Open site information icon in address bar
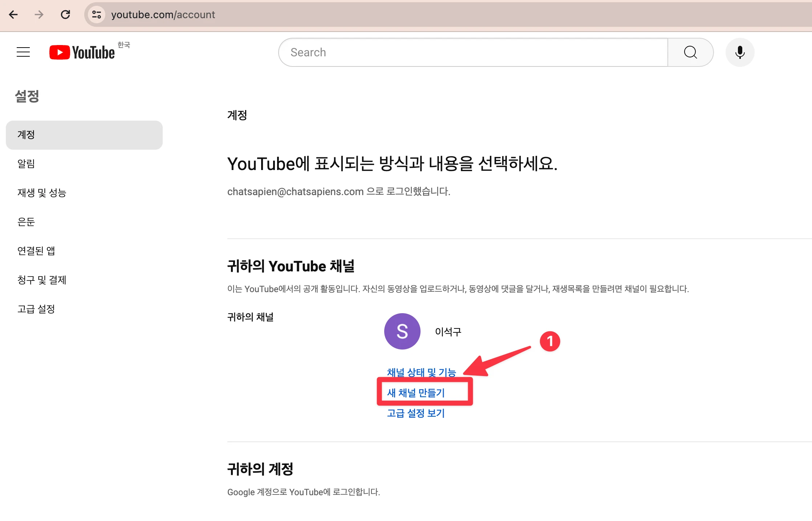 click(x=97, y=15)
